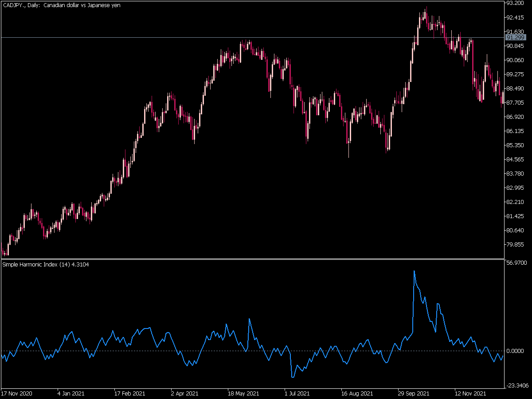The width and height of the screenshot is (532, 399).
Task: Click the 79.855 price scale label
Action: [x=515, y=244]
